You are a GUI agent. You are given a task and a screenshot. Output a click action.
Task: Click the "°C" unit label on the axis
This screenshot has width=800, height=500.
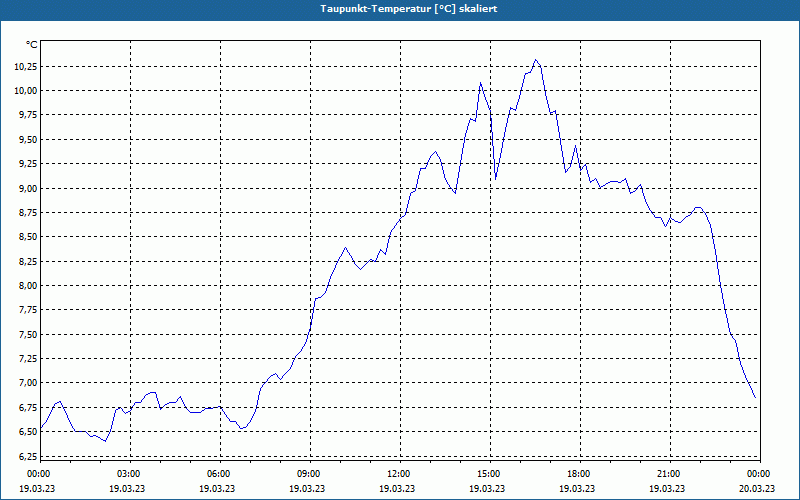click(x=32, y=45)
